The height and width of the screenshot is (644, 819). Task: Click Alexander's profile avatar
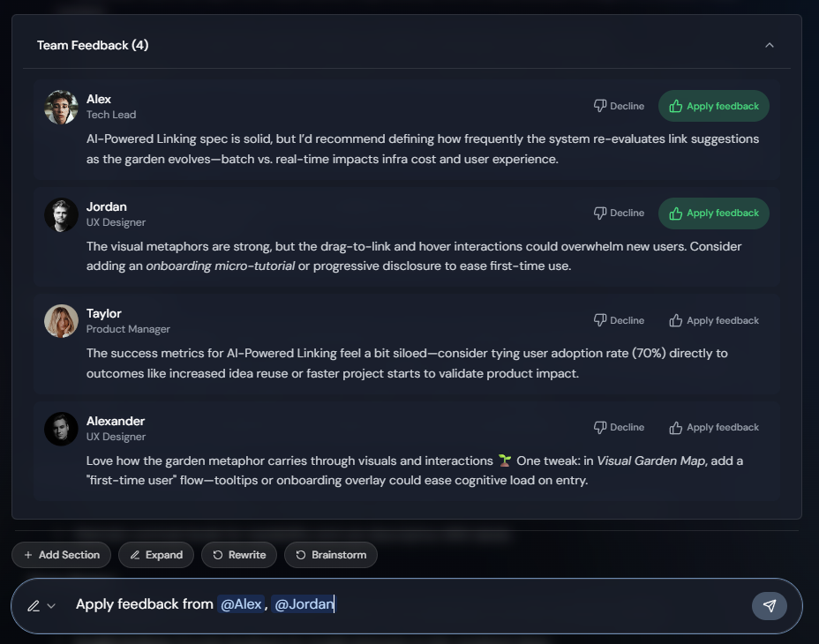[62, 429]
